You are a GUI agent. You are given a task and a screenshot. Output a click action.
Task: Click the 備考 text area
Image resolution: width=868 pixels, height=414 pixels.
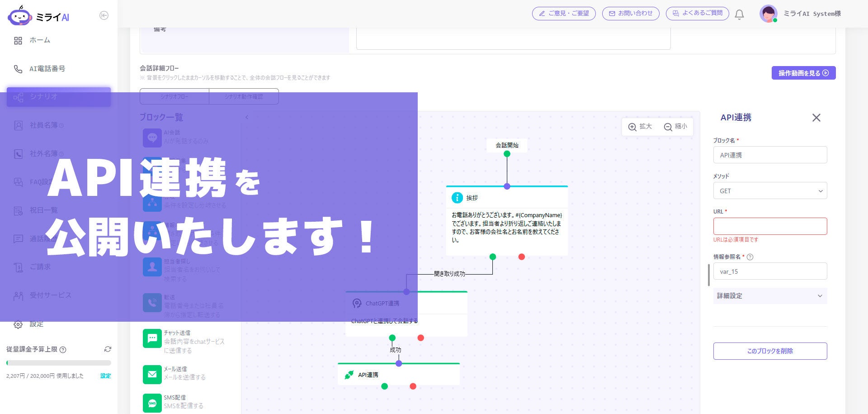click(513, 38)
